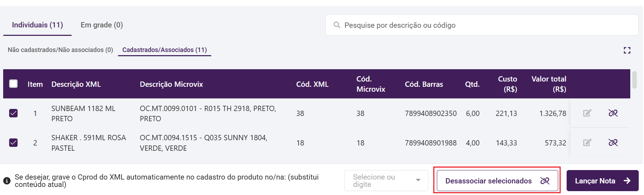This screenshot has width=644, height=195.
Task: Click the unlink icon for SHAKER item 2
Action: (613, 143)
